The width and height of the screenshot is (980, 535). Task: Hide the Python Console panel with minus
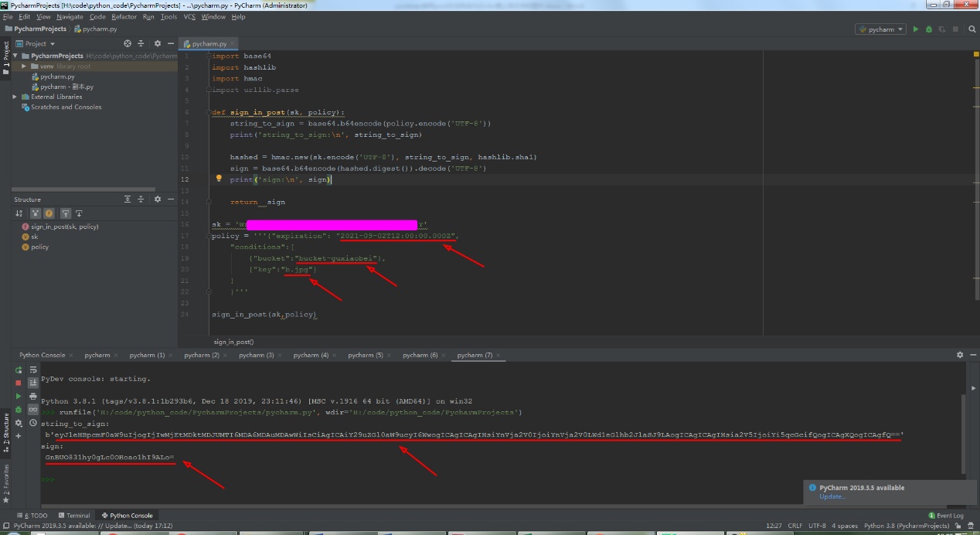point(973,355)
